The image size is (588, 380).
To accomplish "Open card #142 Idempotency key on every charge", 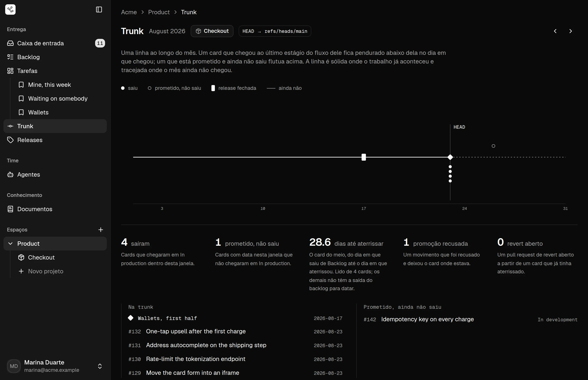I will [x=470, y=319].
